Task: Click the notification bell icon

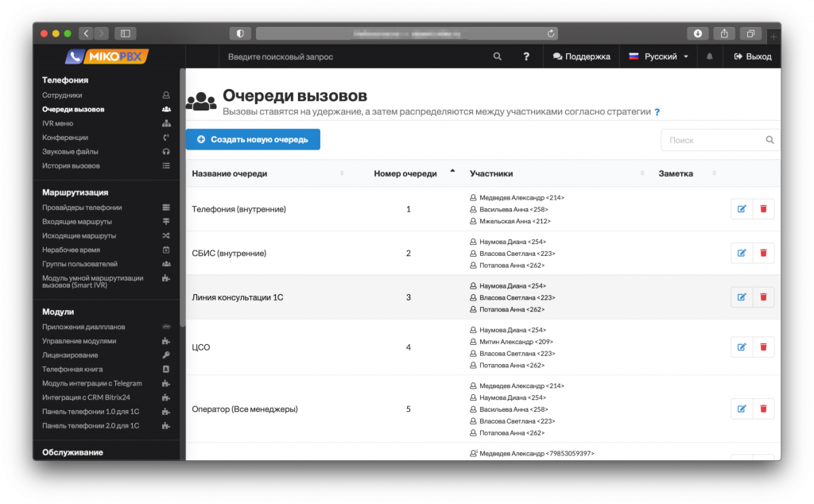Action: pyautogui.click(x=710, y=56)
